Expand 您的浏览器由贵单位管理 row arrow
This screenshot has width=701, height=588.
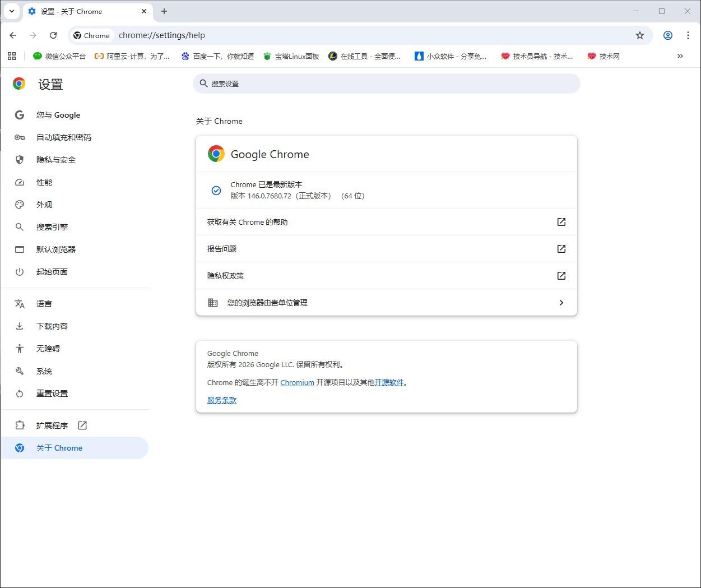[561, 303]
